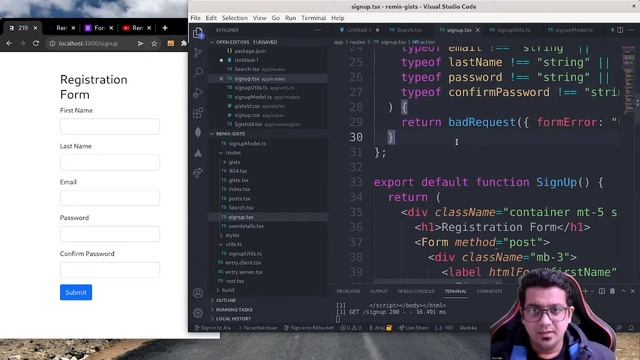
Task: Open the View menu
Action: 260,18
